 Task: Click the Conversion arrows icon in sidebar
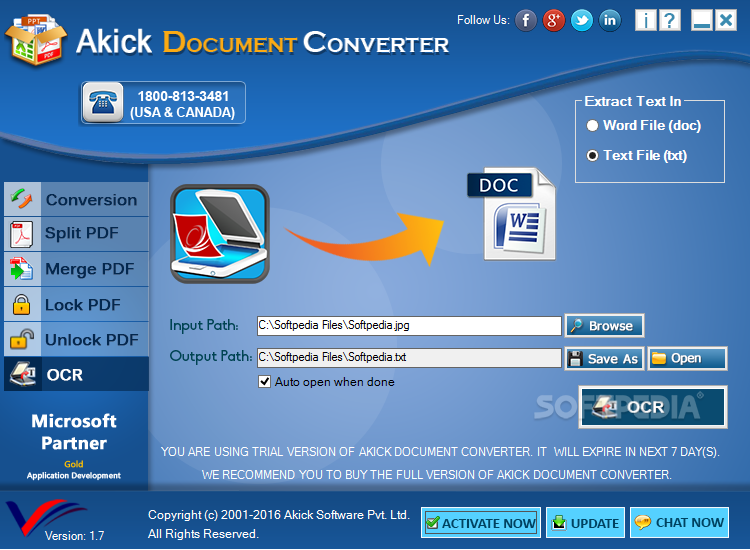tap(22, 199)
